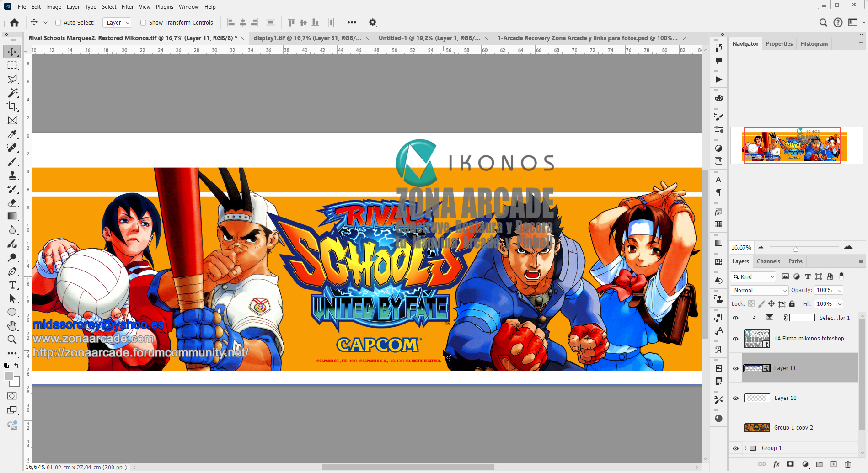This screenshot has width=868, height=473.
Task: Switch to the Channels tab
Action: click(x=768, y=261)
